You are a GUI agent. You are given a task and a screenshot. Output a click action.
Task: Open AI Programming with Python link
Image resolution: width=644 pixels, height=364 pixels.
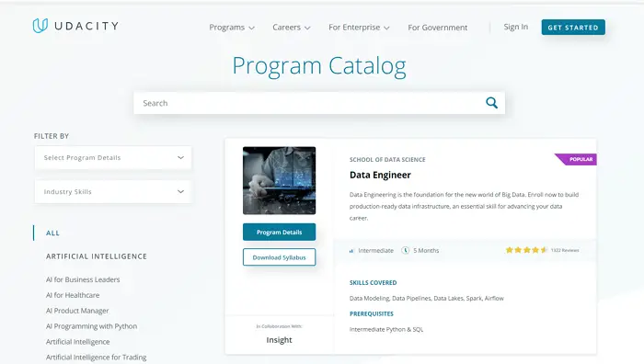pyautogui.click(x=92, y=326)
